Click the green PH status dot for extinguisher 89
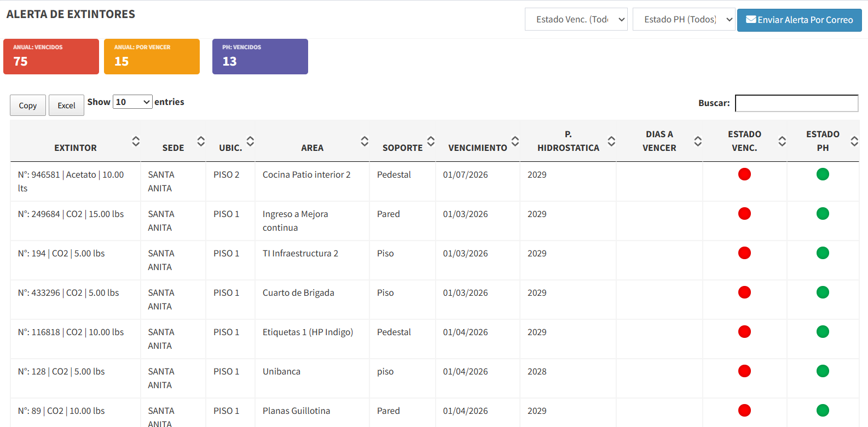This screenshot has height=427, width=868. tap(823, 411)
